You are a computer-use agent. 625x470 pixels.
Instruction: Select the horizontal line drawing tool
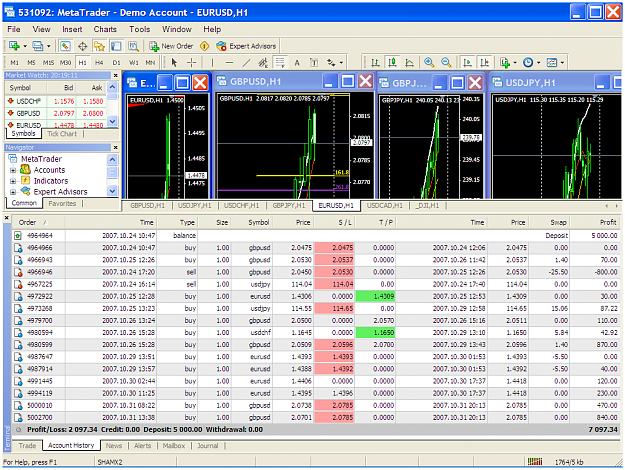[229, 63]
